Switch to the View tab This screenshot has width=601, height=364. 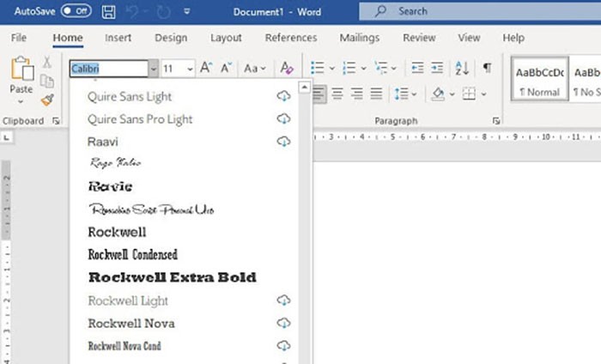tap(469, 38)
